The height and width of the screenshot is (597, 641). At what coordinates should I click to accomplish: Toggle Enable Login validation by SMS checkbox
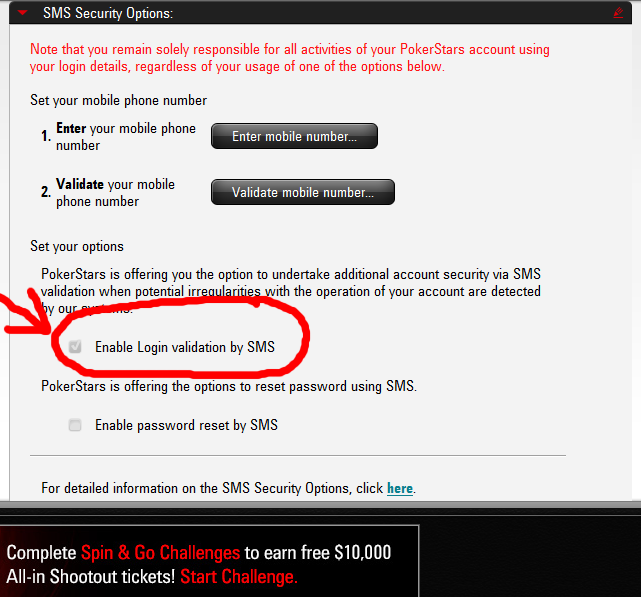(75, 347)
